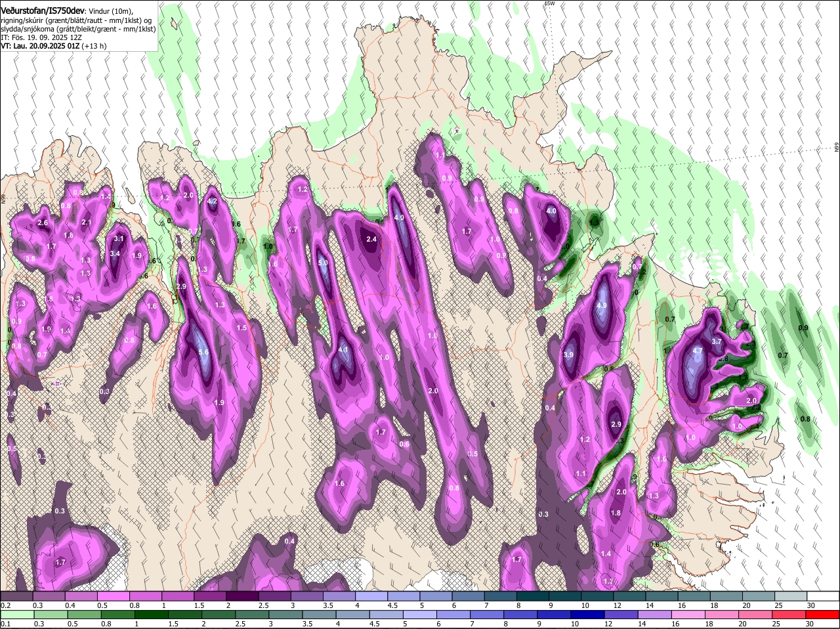Click the pale grey 25–30 snow legend swatch
The height and width of the screenshot is (629, 840).
click(791, 596)
